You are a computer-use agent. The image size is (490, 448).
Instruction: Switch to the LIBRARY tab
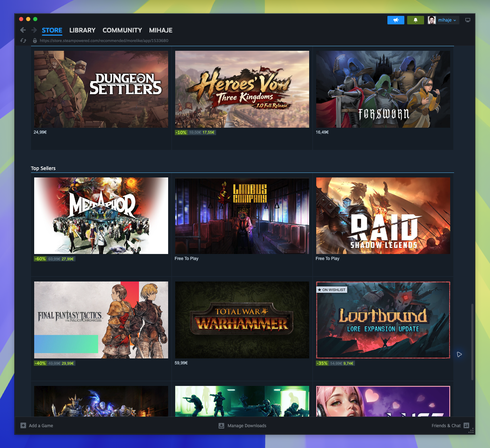[82, 30]
